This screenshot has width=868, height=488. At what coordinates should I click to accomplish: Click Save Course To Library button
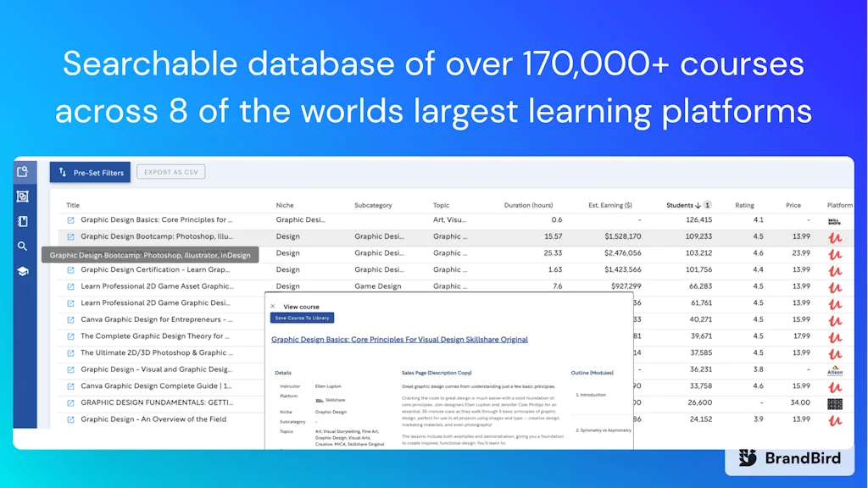[303, 319]
